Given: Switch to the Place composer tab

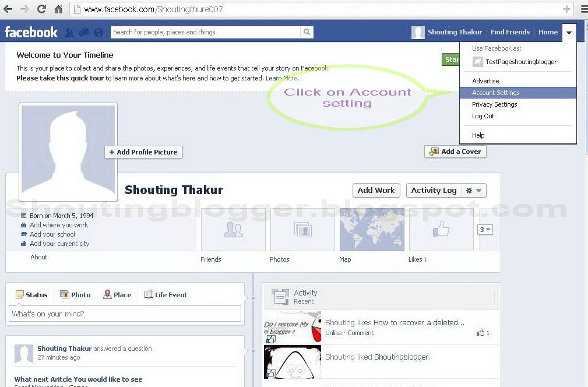Looking at the screenshot, I should pyautogui.click(x=117, y=295).
